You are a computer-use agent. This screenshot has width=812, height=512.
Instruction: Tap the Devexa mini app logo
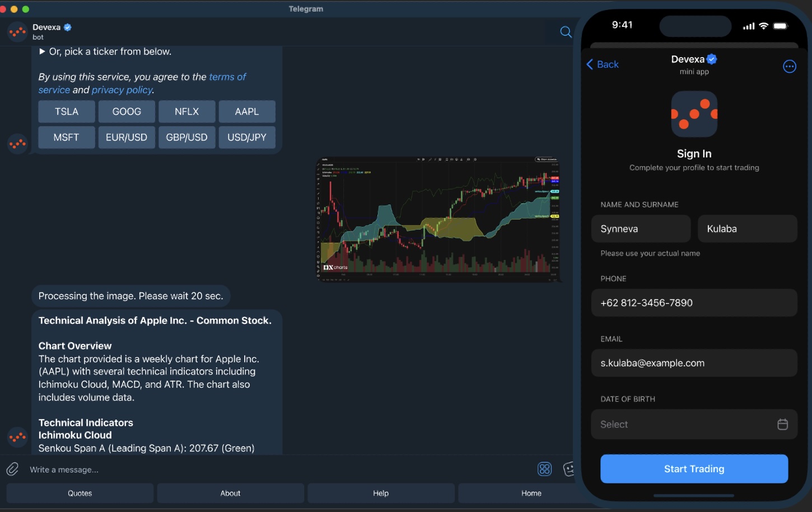coord(694,114)
